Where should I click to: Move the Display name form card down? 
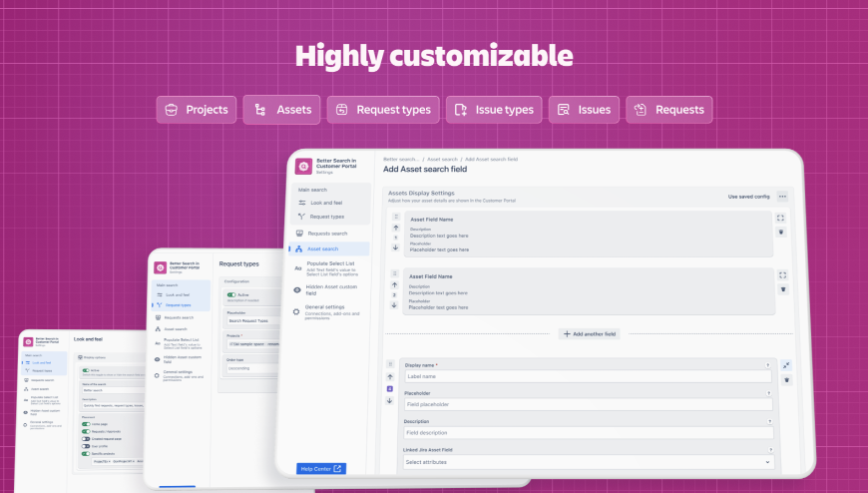[389, 400]
